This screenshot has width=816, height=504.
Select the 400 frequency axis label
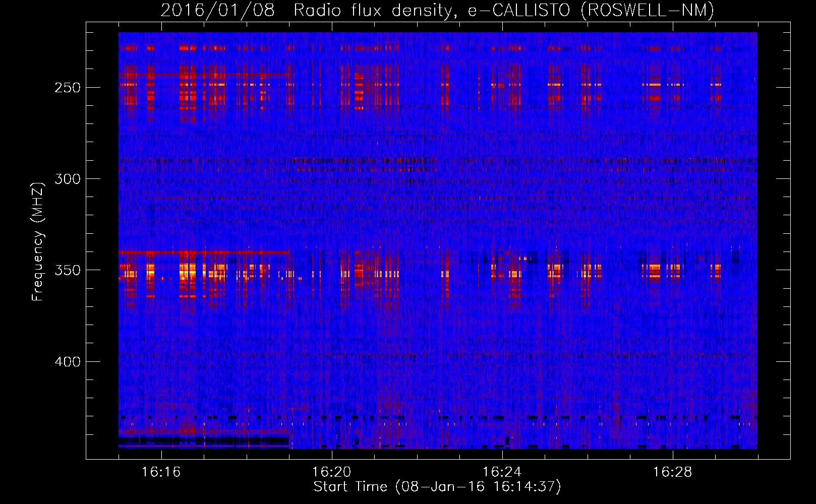pos(68,362)
